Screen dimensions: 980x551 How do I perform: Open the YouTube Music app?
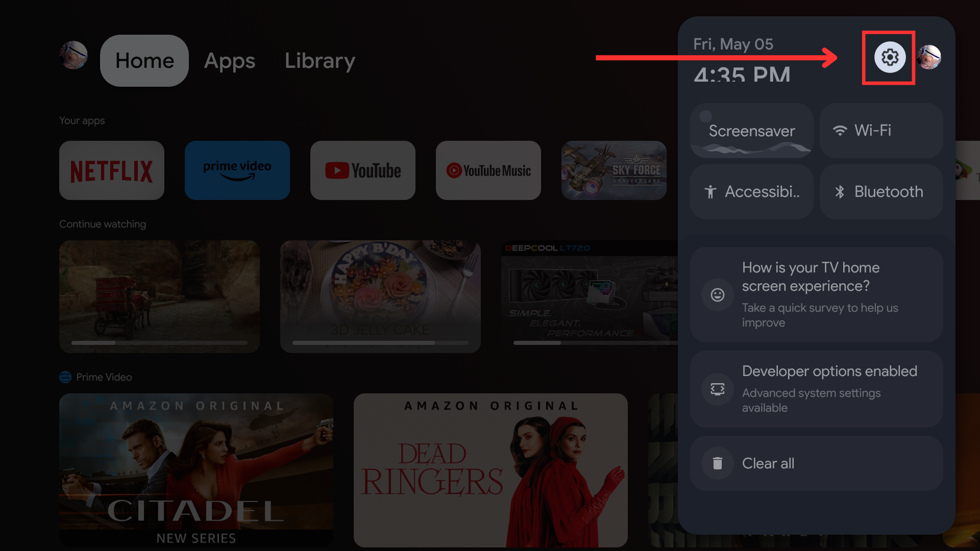tap(488, 170)
